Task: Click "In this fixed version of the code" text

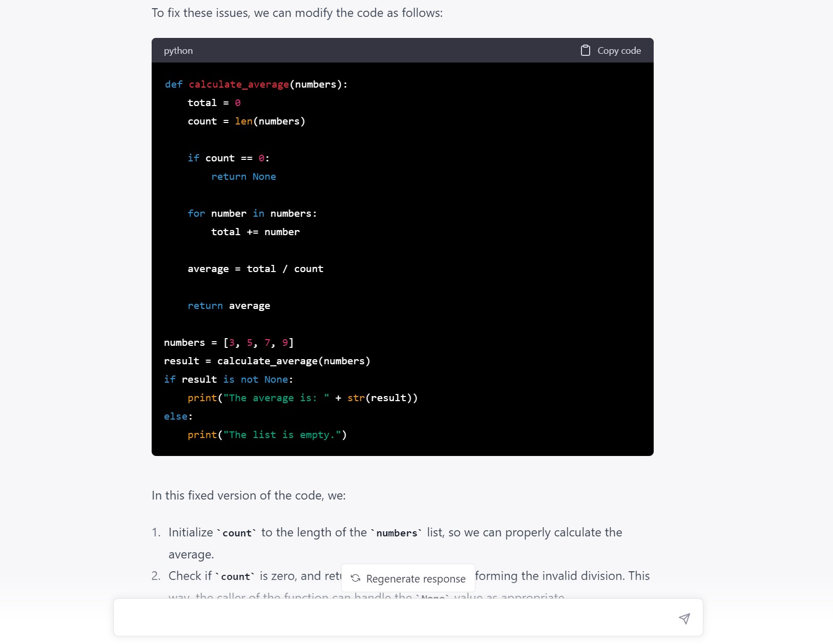Action: [248, 495]
